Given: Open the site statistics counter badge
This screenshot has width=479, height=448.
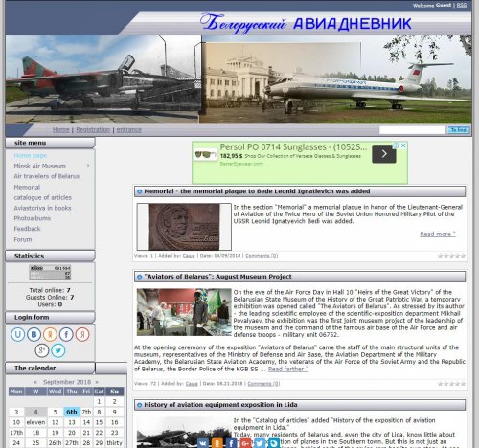Looking at the screenshot, I should coord(50,272).
